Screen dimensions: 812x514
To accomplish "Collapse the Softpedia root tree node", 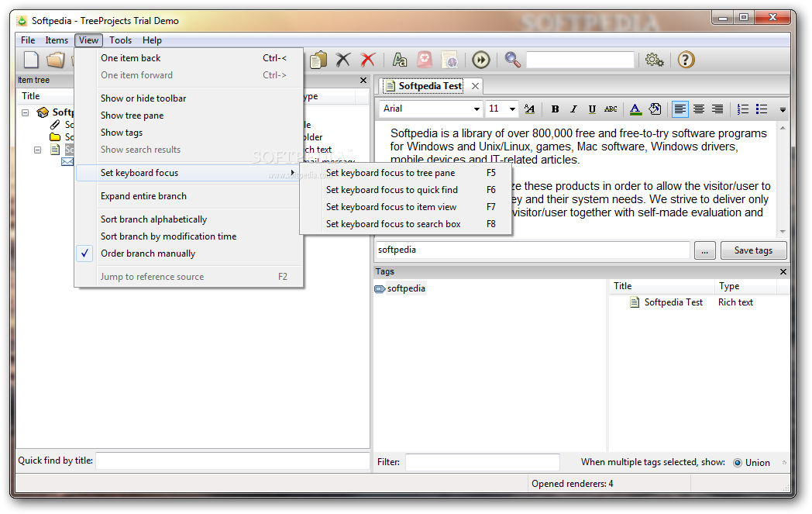I will click(25, 112).
